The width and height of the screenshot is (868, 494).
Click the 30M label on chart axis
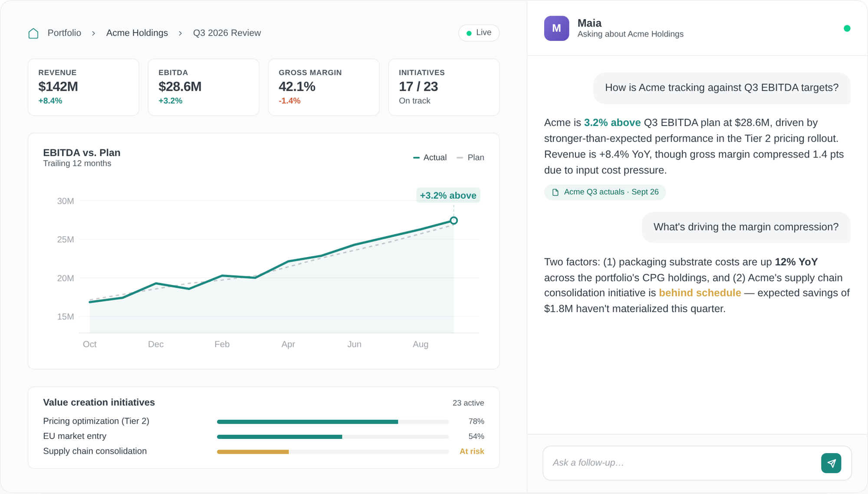pos(66,201)
